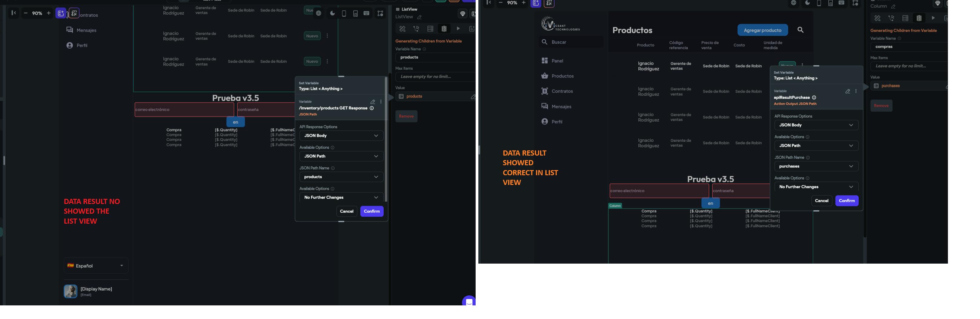Viewport: 980px width, 319px height.
Task: Open No Further Changes dropdown in right popup
Action: (x=816, y=186)
